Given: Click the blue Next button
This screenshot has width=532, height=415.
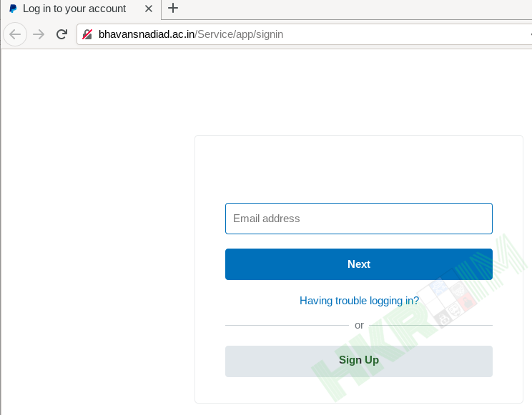Looking at the screenshot, I should click(359, 264).
